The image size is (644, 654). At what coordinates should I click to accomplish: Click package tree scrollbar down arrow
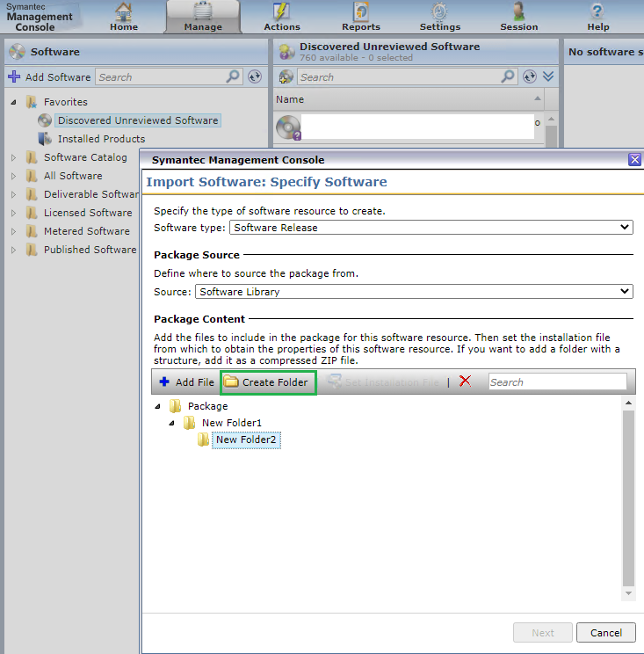point(628,593)
